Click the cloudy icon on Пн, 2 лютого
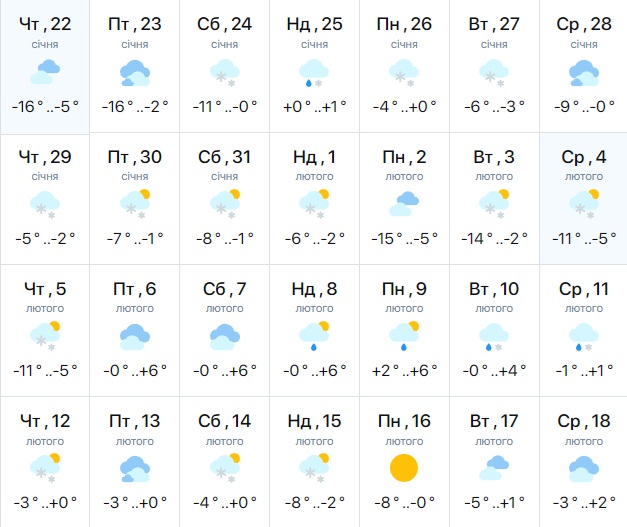This screenshot has height=527, width=627. [x=404, y=204]
